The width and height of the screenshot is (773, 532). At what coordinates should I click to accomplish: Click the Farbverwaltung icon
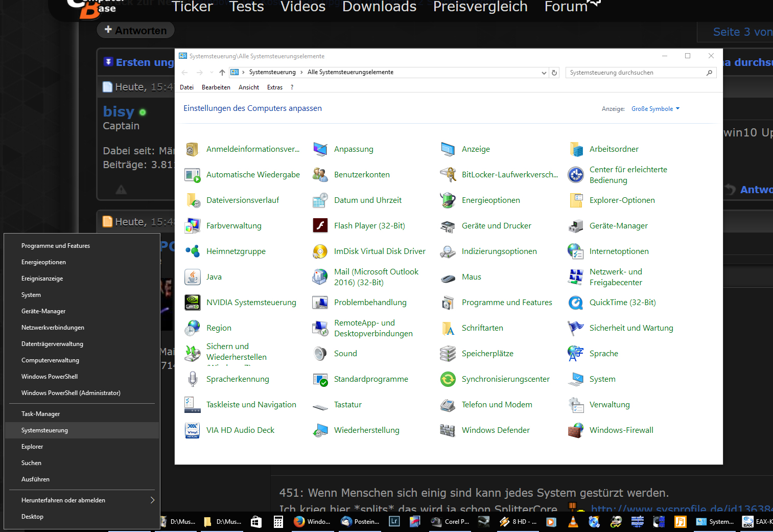(x=193, y=226)
